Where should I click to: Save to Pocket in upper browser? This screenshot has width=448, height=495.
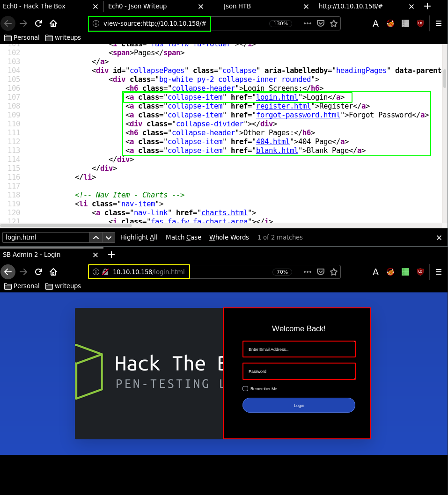[x=321, y=23]
